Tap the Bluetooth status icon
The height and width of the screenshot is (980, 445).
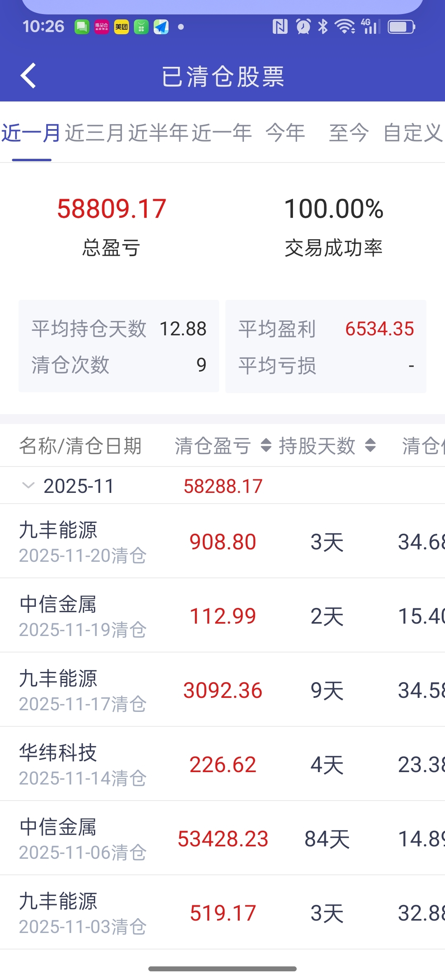click(x=323, y=27)
